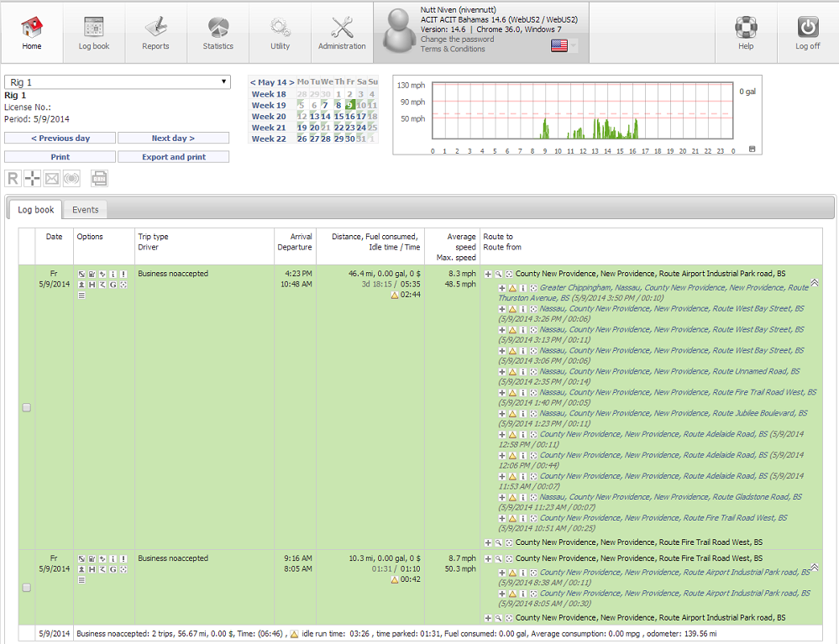Click the fuel pump icon in 4:23 PM trip
Viewport: 839px width, 644px height.
coord(92,274)
